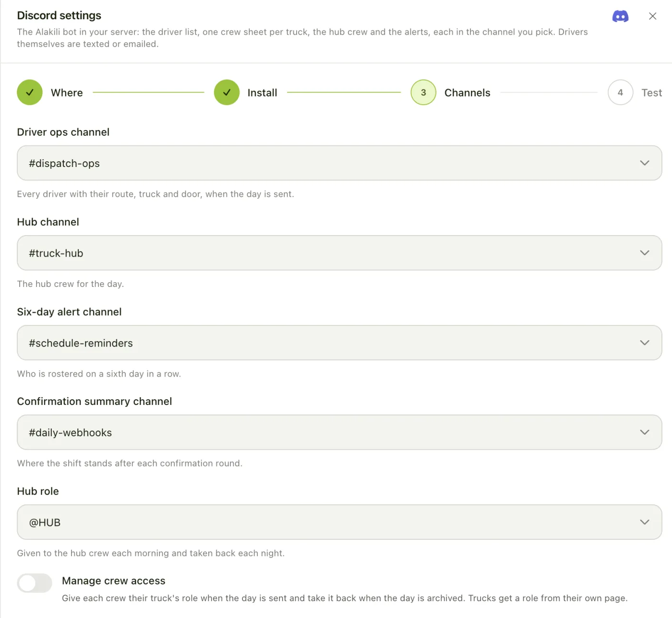
Task: Go to step 4 Test circle
Action: pos(620,93)
